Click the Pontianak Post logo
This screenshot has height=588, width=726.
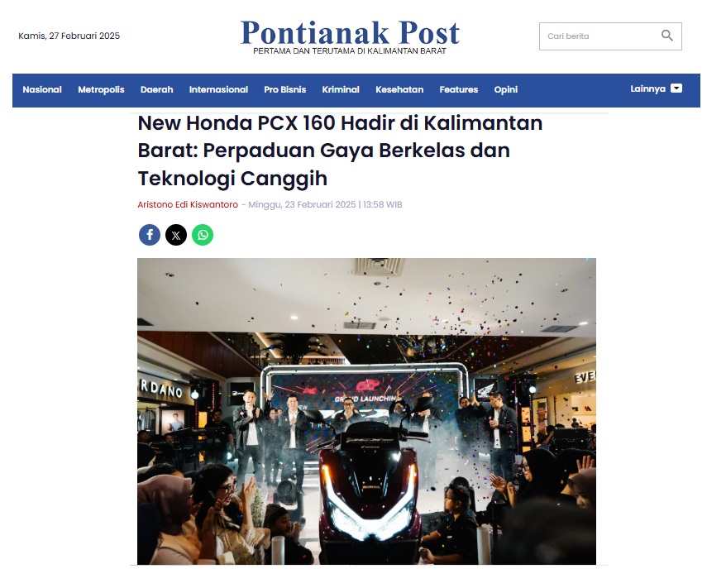pyautogui.click(x=350, y=37)
